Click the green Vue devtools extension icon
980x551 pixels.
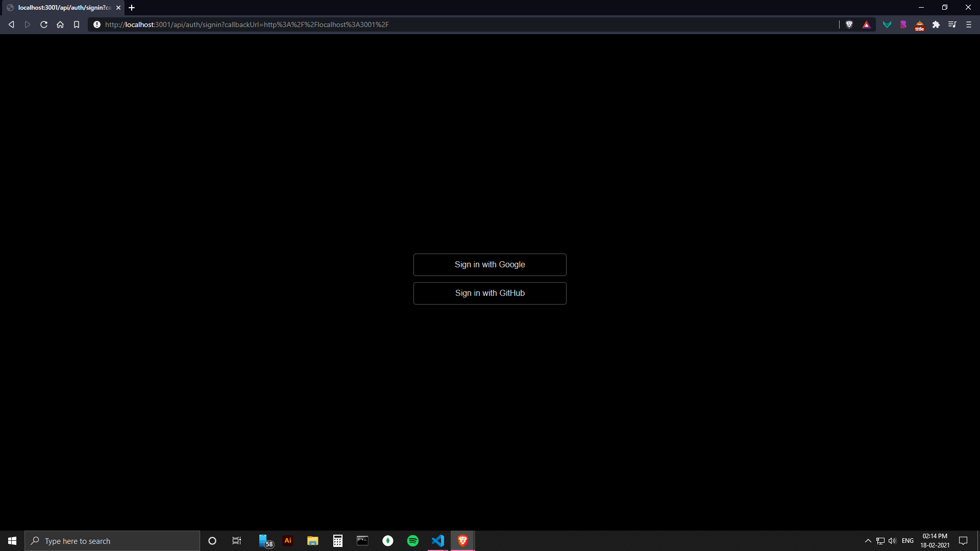[887, 24]
